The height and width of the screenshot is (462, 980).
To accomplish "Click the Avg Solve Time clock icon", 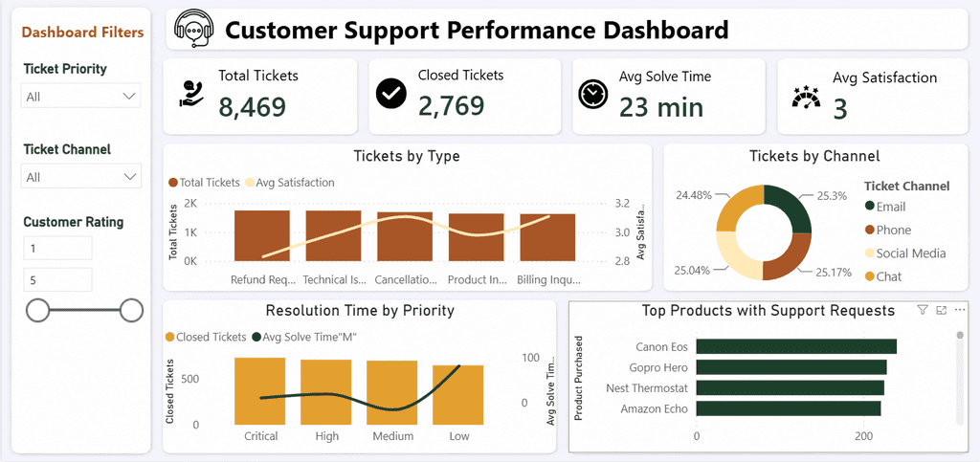I will coord(592,95).
